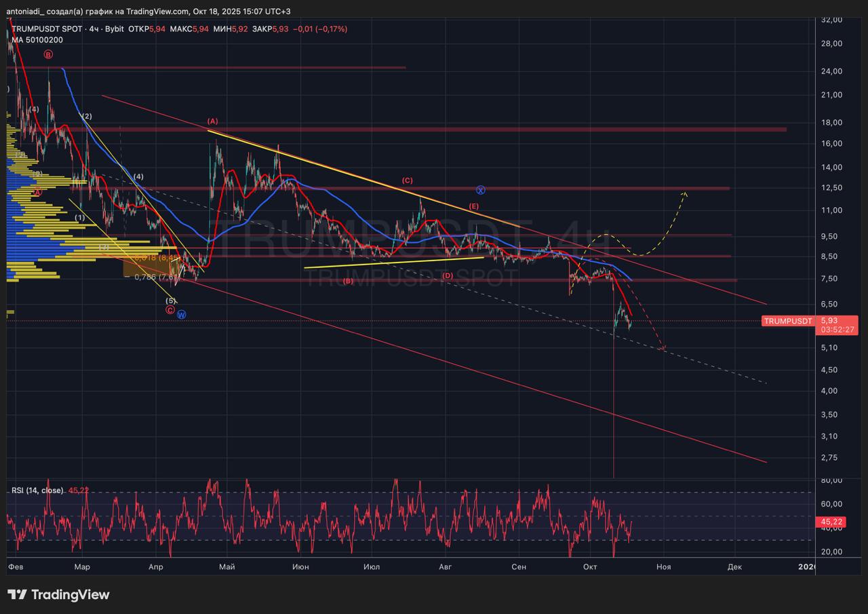Click the yellow dashed projection arrowhead

(x=686, y=194)
